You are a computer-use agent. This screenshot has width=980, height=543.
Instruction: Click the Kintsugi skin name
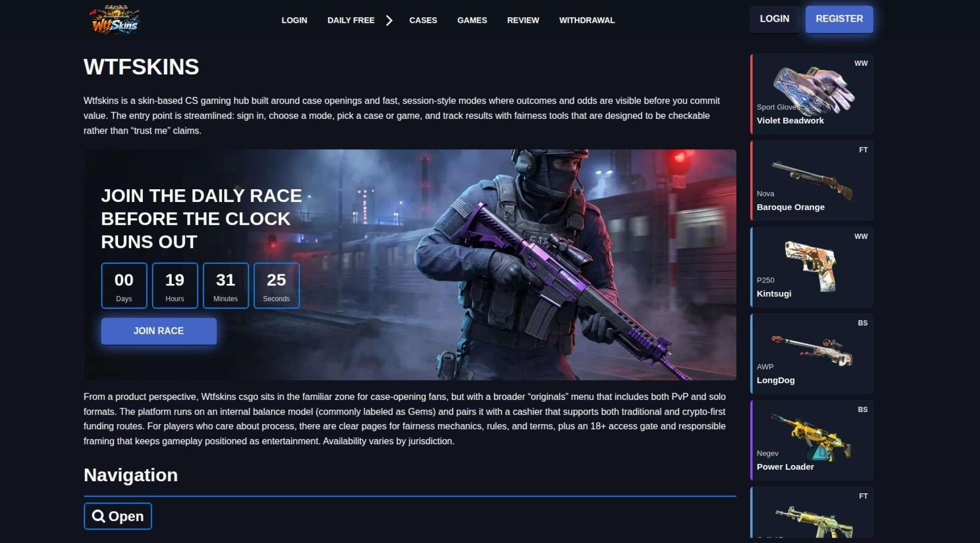point(774,294)
